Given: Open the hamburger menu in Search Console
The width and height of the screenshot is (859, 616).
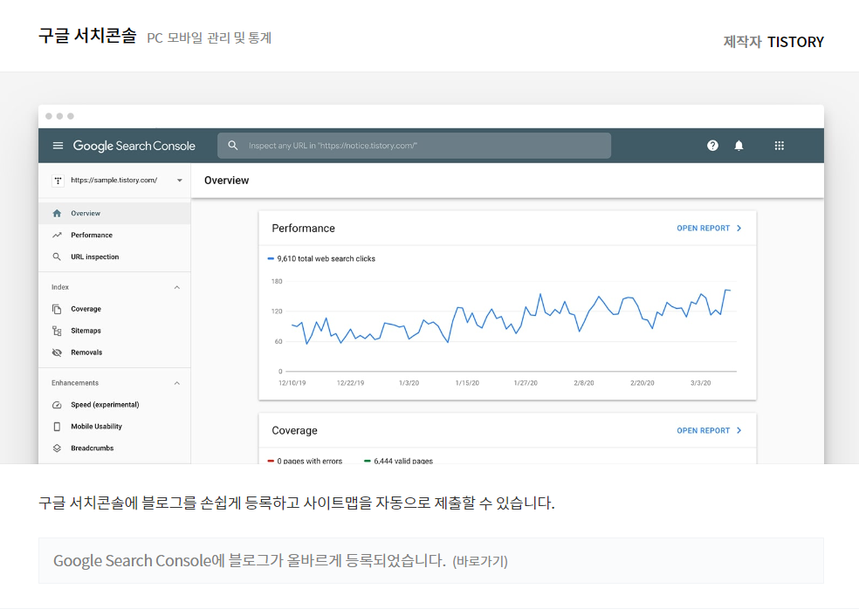Looking at the screenshot, I should (x=58, y=146).
